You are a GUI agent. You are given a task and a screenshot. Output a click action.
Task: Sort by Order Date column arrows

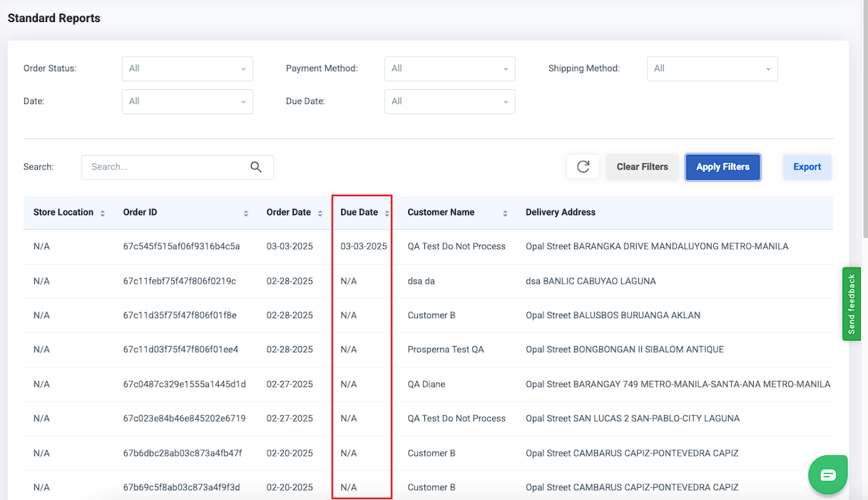[x=320, y=213]
